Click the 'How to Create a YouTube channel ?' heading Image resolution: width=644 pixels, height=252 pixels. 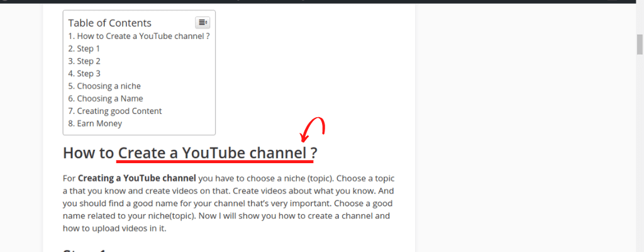click(x=190, y=153)
